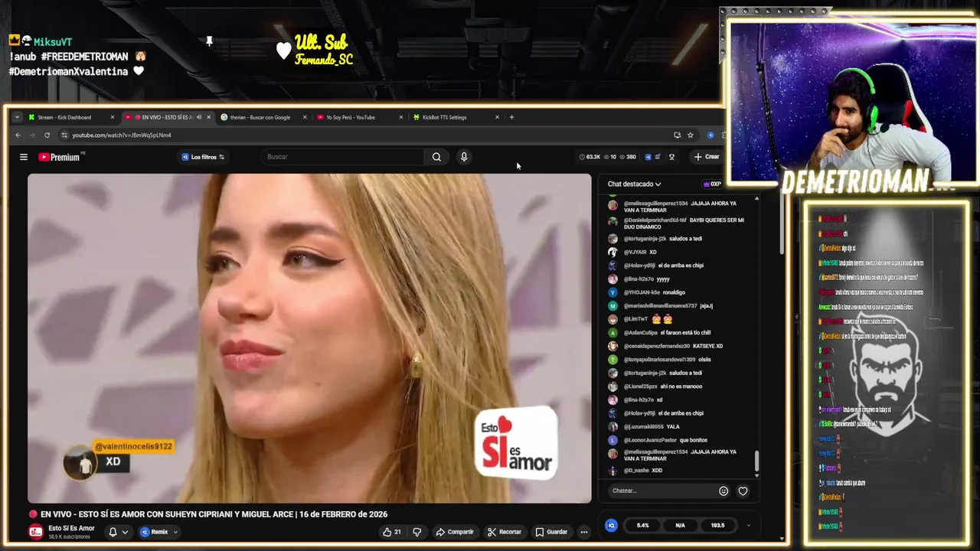This screenshot has height=551, width=980.
Task: Click the IQ extension icon below chat
Action: [611, 525]
